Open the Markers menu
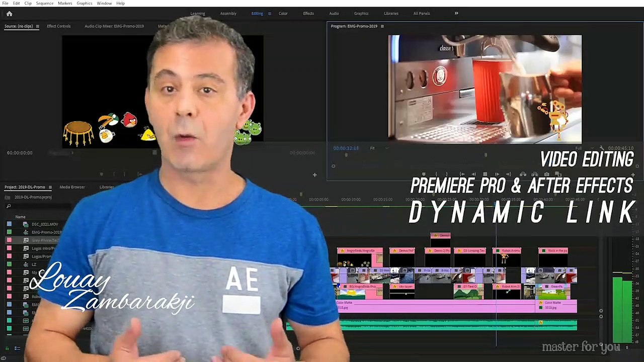This screenshot has width=644, height=362. pos(65,4)
